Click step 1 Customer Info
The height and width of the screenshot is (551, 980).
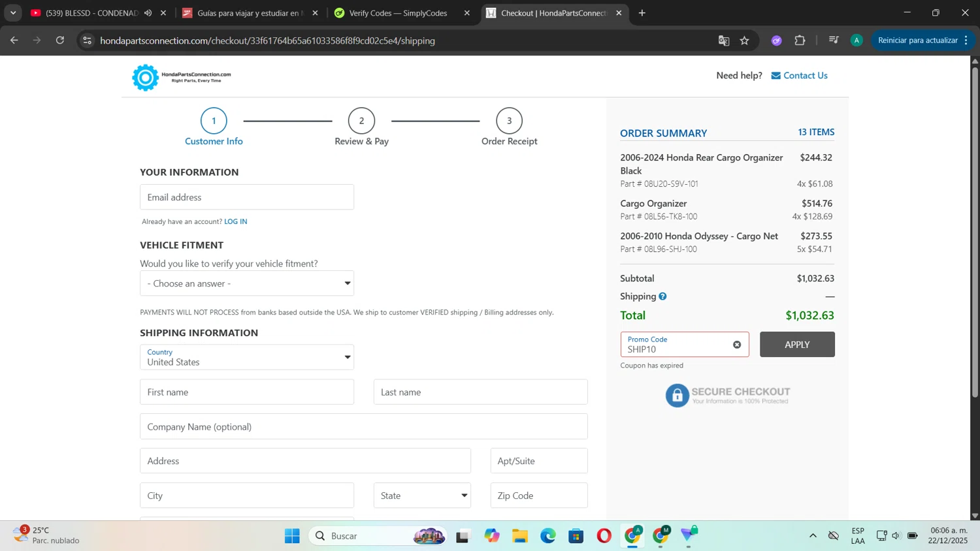click(x=214, y=127)
